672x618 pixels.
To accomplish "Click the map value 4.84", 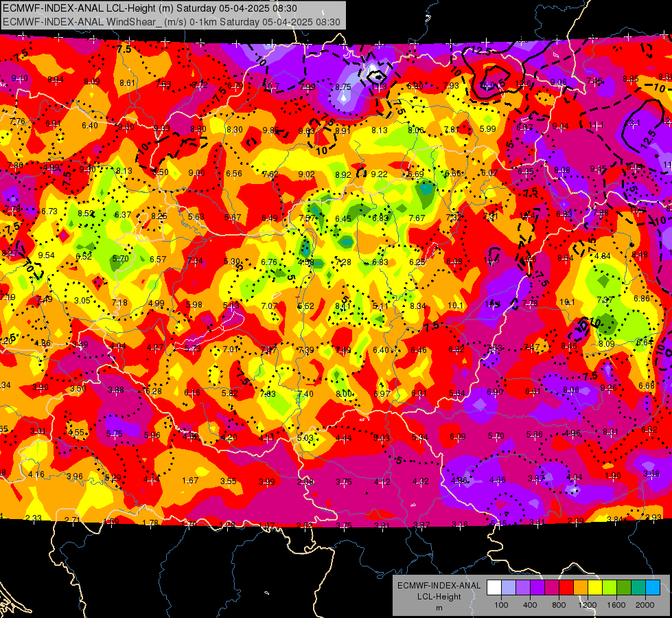I will [603, 256].
